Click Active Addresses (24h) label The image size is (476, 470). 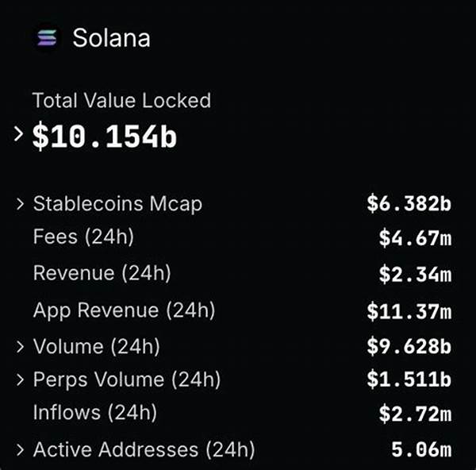click(144, 450)
